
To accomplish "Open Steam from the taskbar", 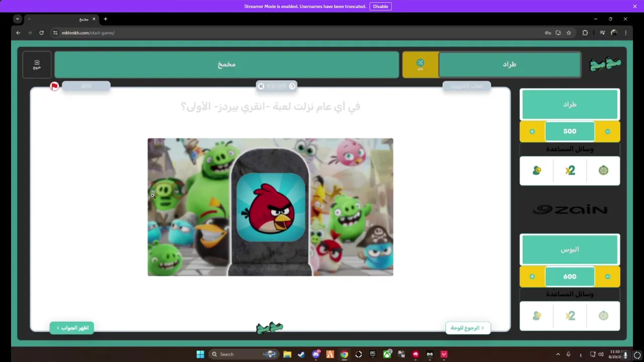I will click(x=301, y=354).
